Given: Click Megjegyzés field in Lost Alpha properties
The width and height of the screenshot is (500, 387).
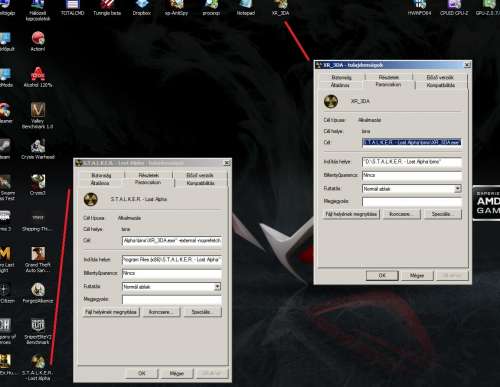Looking at the screenshot, I should point(172,300).
